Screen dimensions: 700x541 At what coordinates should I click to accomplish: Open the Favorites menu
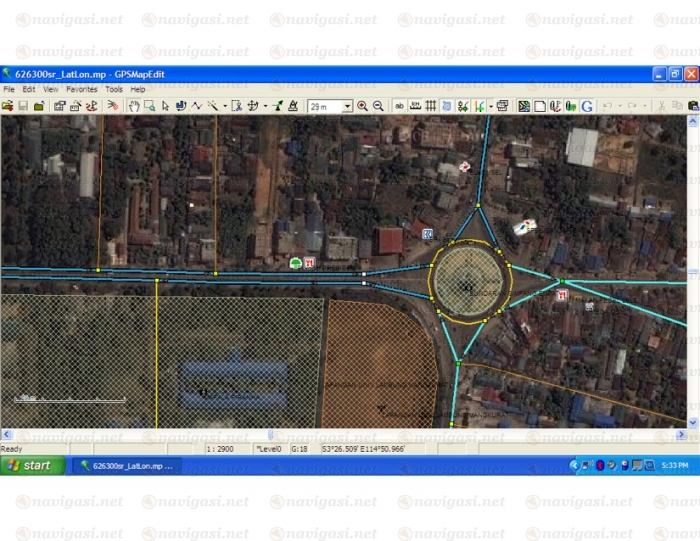click(x=82, y=89)
